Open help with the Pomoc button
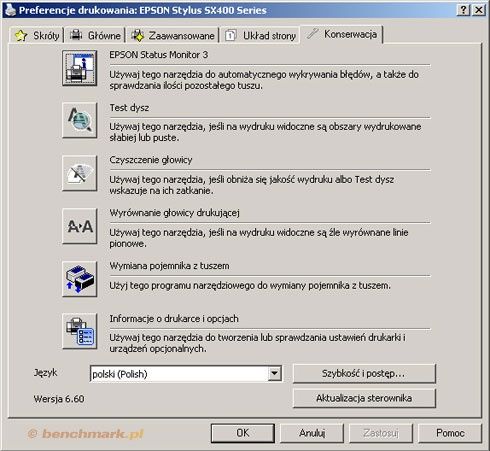 (x=450, y=433)
